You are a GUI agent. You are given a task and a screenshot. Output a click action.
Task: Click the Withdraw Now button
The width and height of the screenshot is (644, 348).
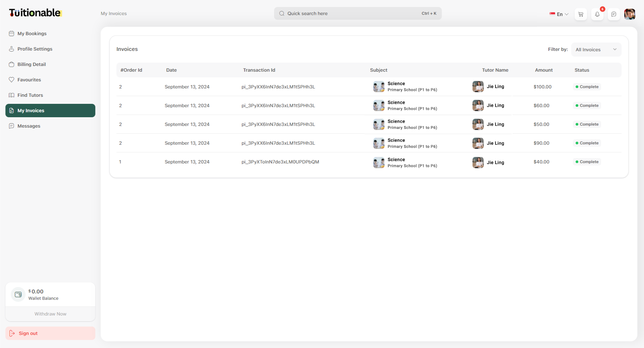[x=50, y=314]
